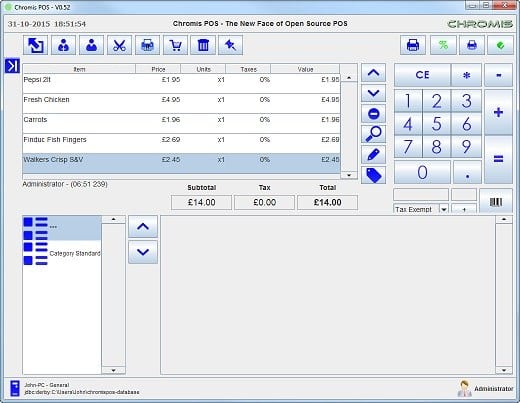
Task: Click the CE keypad button
Action: coord(422,75)
